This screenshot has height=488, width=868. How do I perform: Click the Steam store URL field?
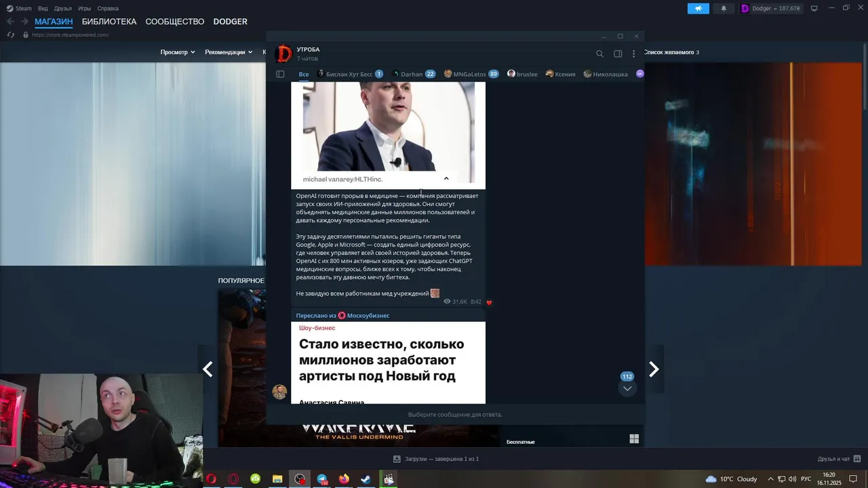tap(71, 35)
